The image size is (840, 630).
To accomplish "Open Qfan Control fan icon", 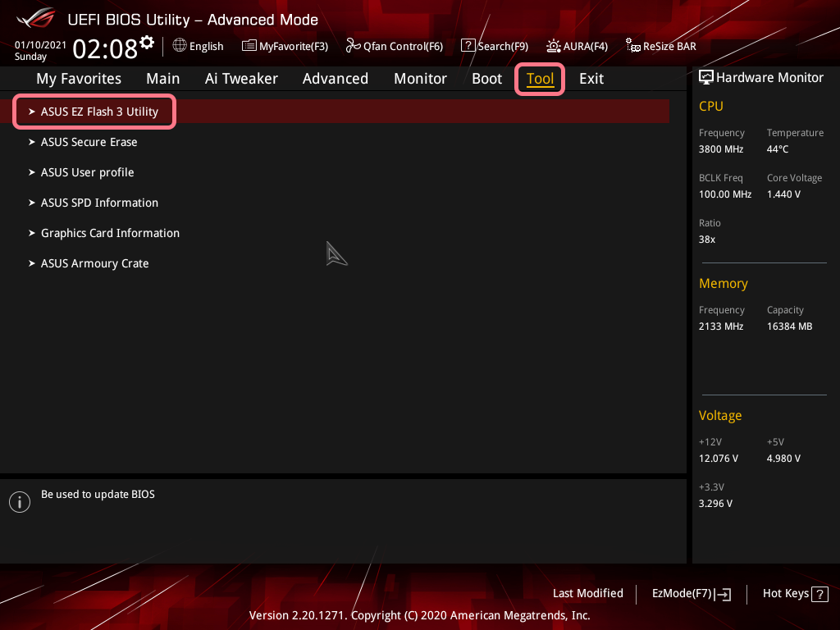I will tap(353, 46).
